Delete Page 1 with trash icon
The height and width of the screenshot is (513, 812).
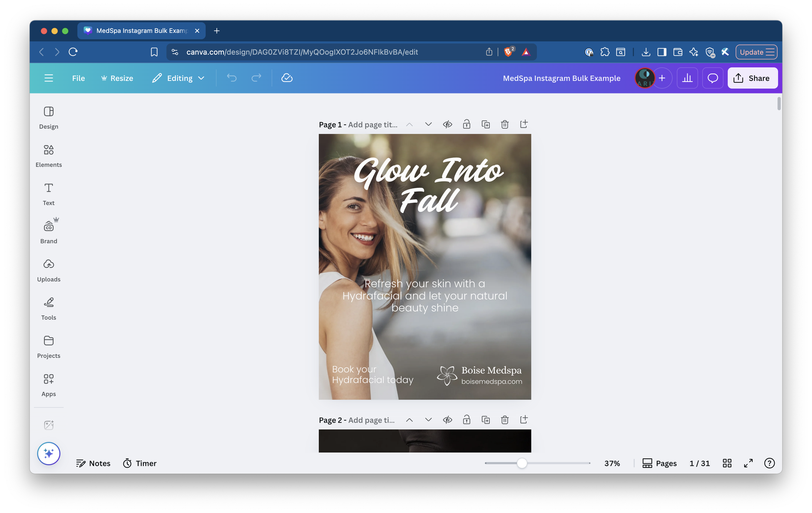(504, 124)
